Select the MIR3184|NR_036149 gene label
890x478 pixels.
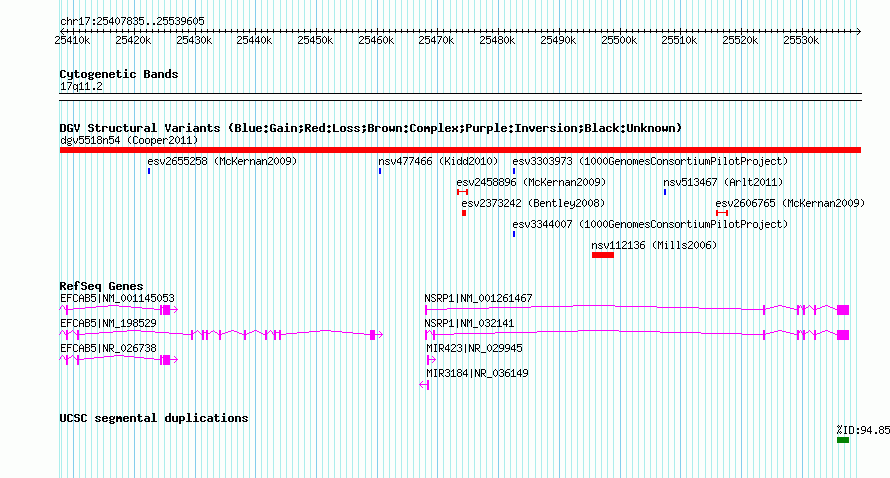click(x=477, y=373)
